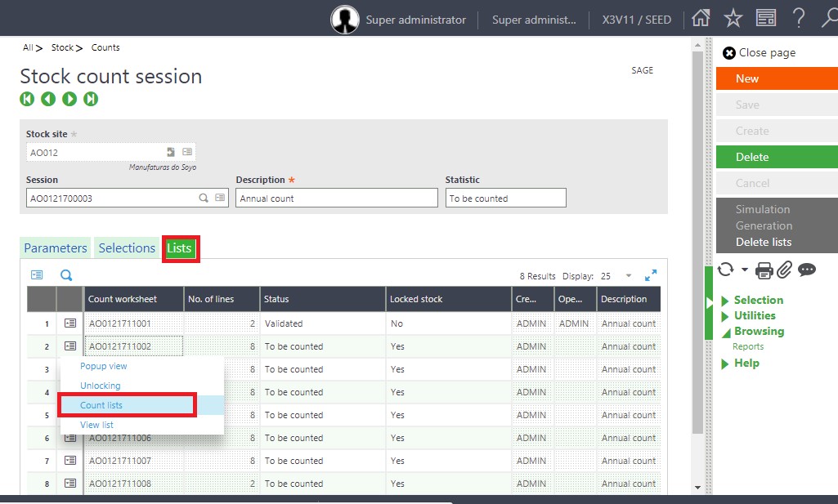Select Unlocking in the context menu
838x504 pixels.
coord(101,386)
